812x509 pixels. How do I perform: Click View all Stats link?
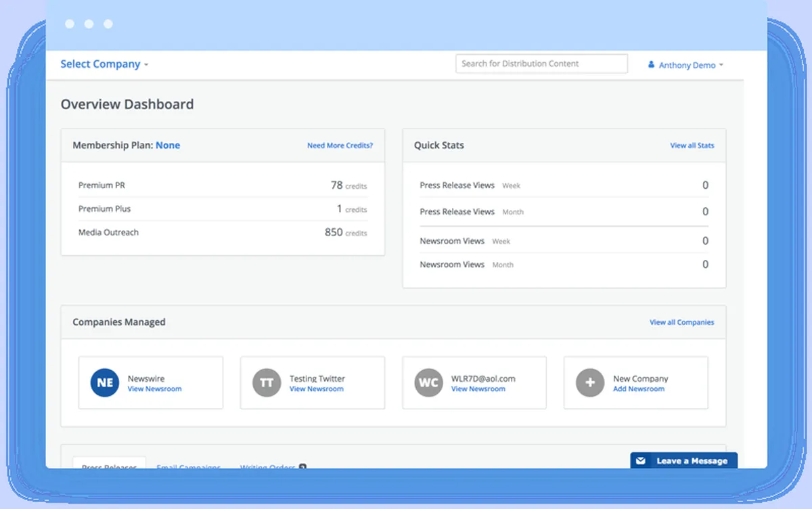(x=692, y=146)
